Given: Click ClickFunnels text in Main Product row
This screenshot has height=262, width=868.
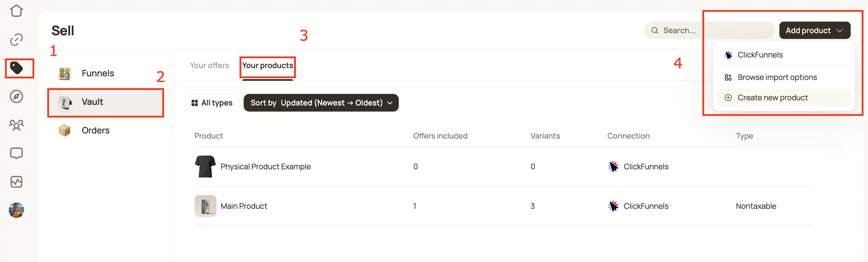Looking at the screenshot, I should [x=646, y=206].
